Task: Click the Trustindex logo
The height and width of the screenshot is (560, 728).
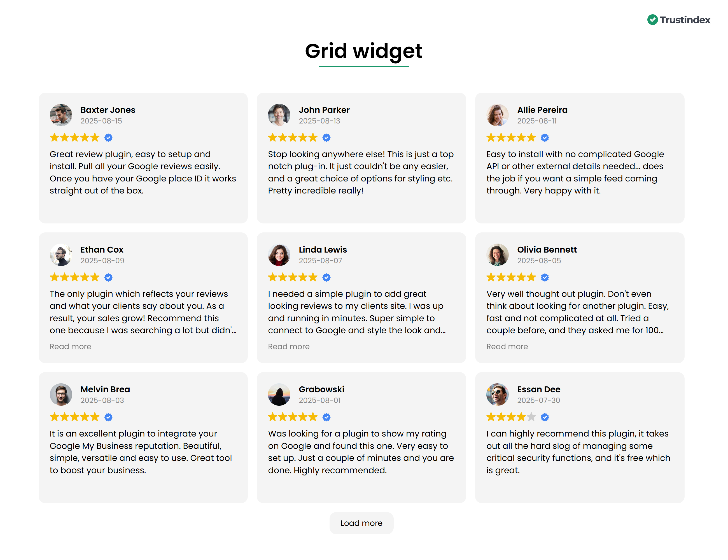Action: click(678, 20)
